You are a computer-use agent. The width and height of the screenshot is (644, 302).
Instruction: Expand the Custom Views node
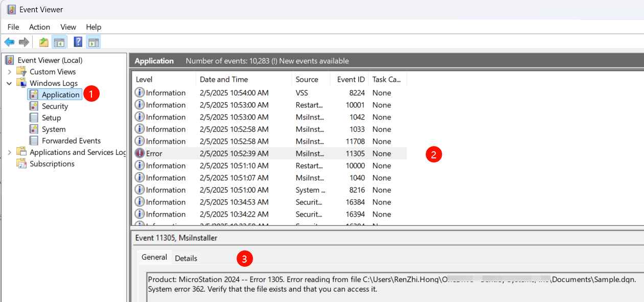[9, 72]
